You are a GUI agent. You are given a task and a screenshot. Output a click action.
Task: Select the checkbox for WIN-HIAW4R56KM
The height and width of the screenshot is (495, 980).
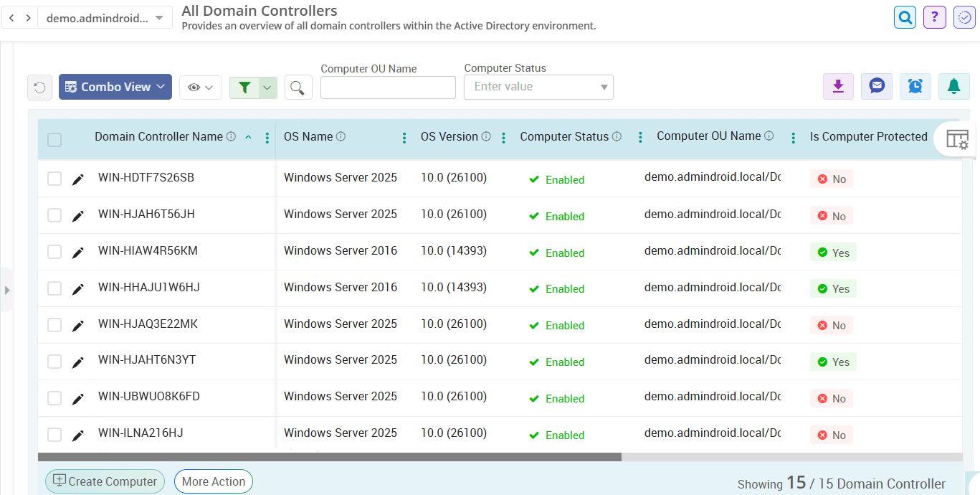(x=54, y=251)
